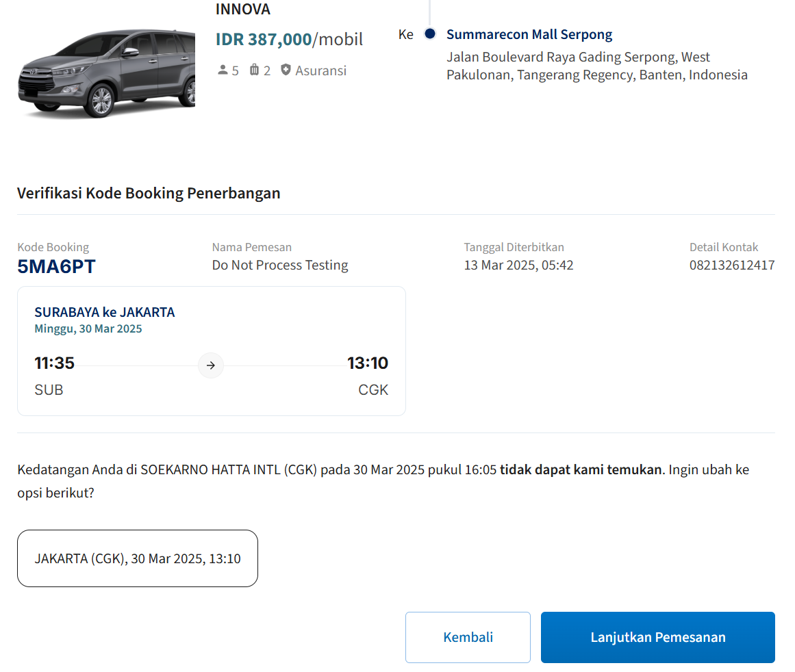The width and height of the screenshot is (795, 672).
Task: Click the destination dot marker beside Ke
Action: point(430,34)
